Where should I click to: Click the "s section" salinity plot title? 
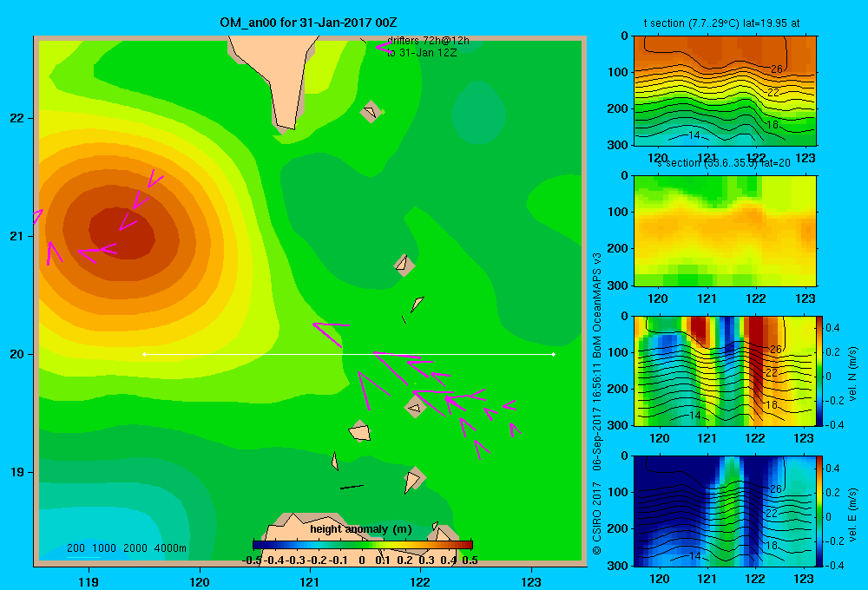point(724,163)
